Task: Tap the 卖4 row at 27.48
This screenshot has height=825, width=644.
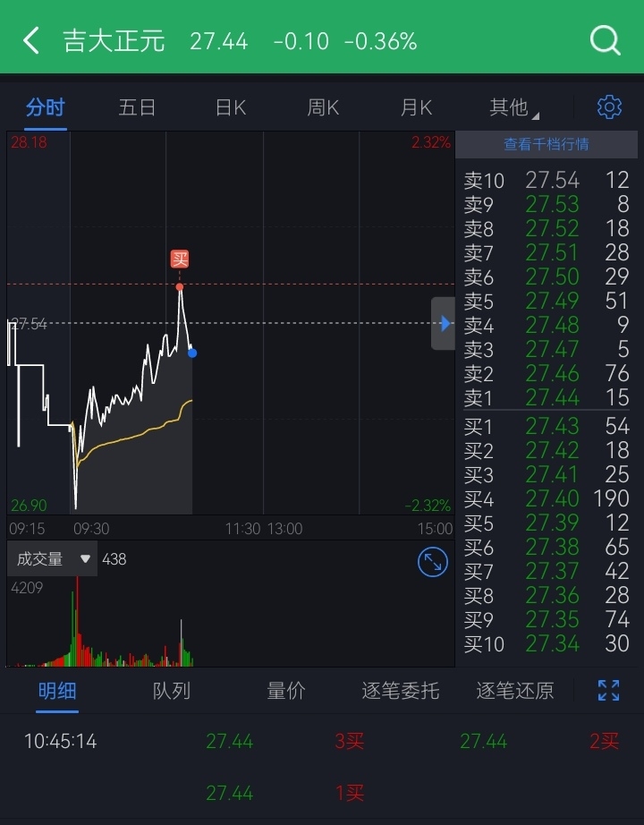Action: (x=547, y=325)
